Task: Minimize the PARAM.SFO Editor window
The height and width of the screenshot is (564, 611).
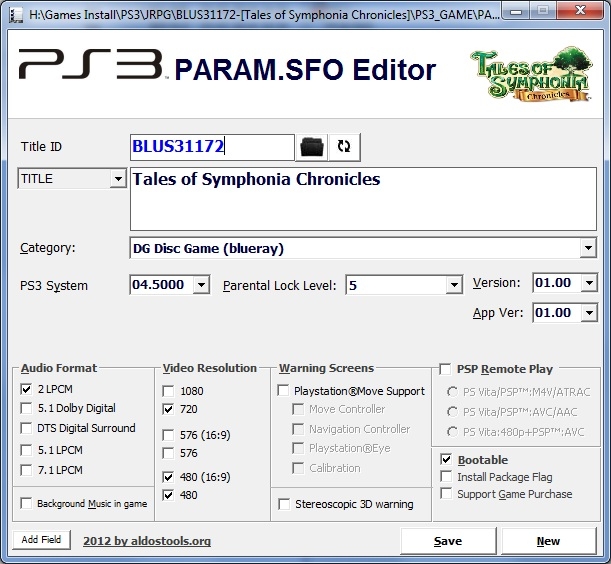Action: pyautogui.click(x=516, y=11)
